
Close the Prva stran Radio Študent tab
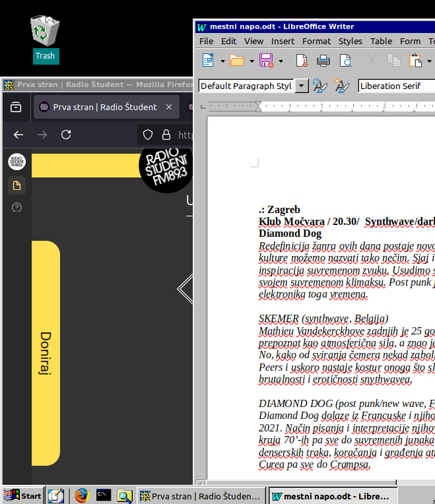(170, 107)
